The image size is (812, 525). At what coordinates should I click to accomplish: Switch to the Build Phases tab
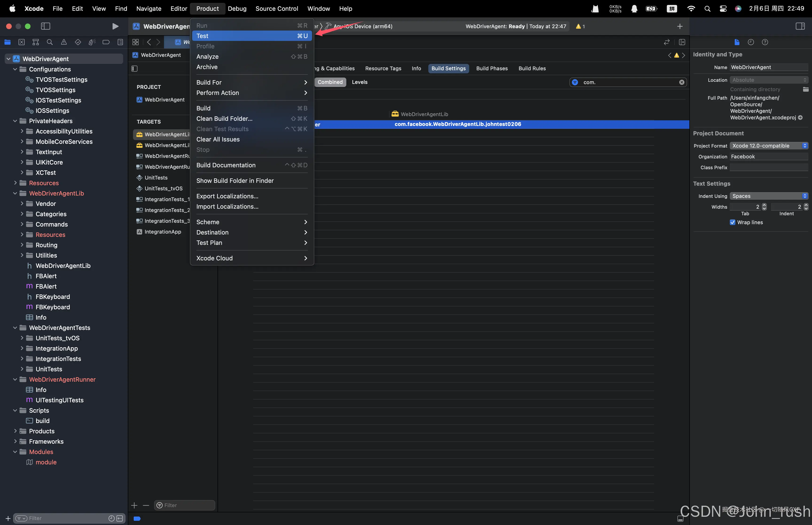492,69
